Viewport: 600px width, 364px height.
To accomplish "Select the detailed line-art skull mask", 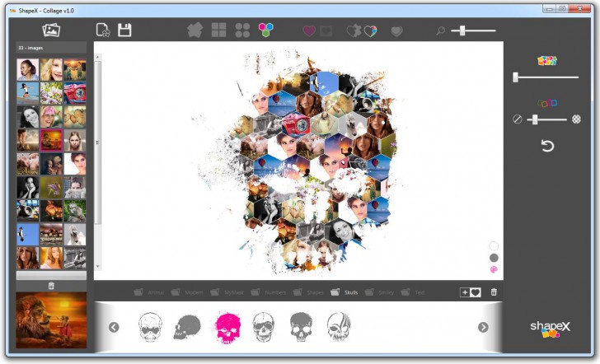I will pos(263,327).
